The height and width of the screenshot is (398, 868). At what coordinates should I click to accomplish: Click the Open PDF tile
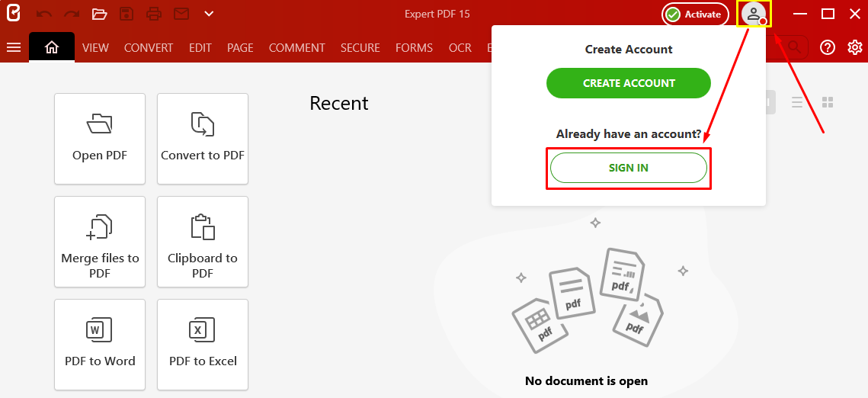point(100,139)
